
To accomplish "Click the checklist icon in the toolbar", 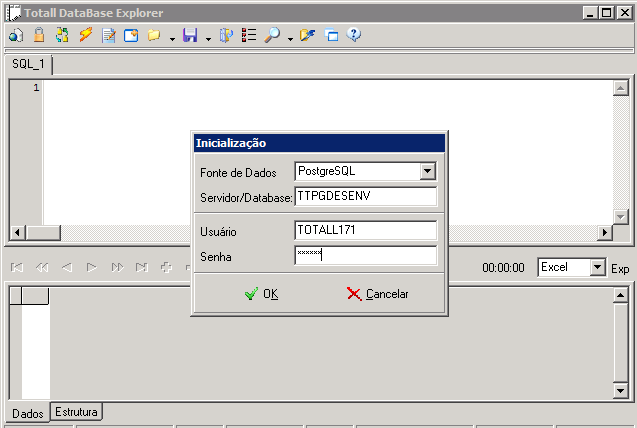I will (249, 35).
